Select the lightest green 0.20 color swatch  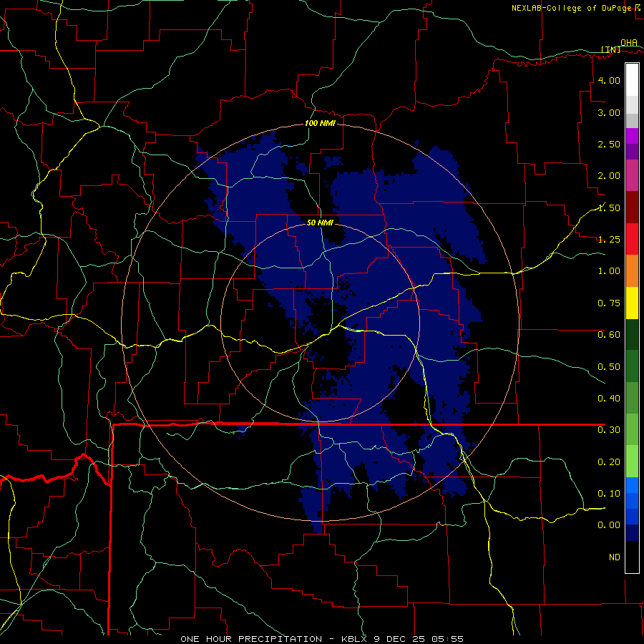tap(632, 462)
